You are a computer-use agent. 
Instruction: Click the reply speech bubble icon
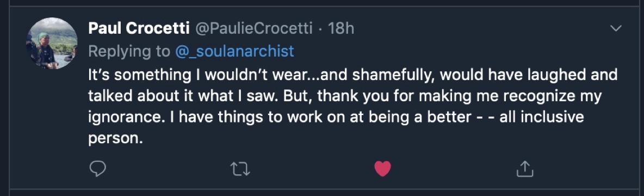[x=97, y=168]
